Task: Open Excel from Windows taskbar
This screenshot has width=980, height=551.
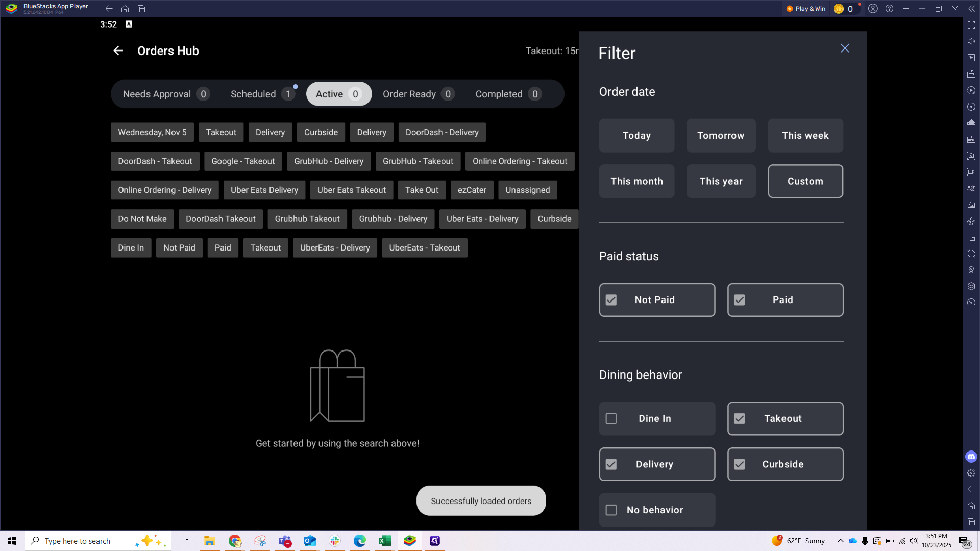Action: [384, 541]
